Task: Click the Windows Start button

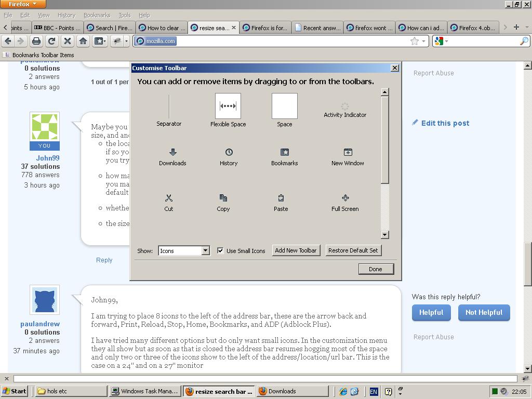Action: 14,391
